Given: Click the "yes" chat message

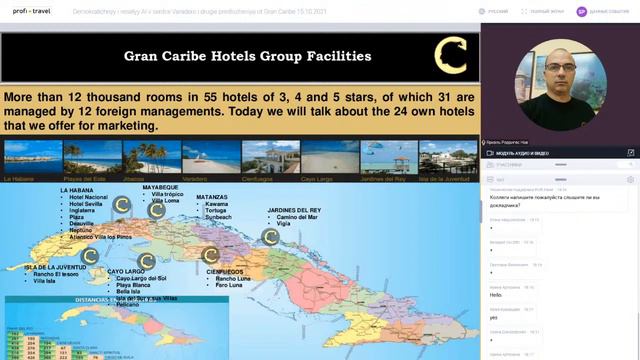Looking at the screenshot, I should click(493, 318).
